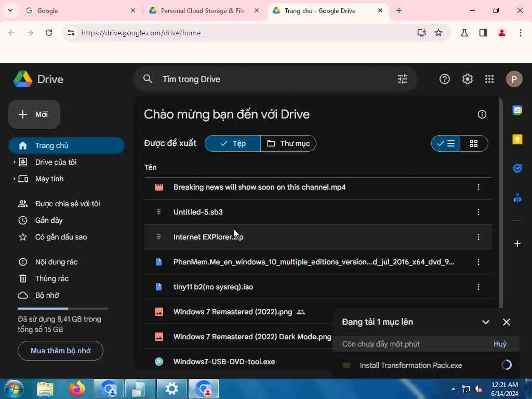Open Google Tasks side panel icon
Image resolution: width=532 pixels, height=399 pixels.
(517, 168)
